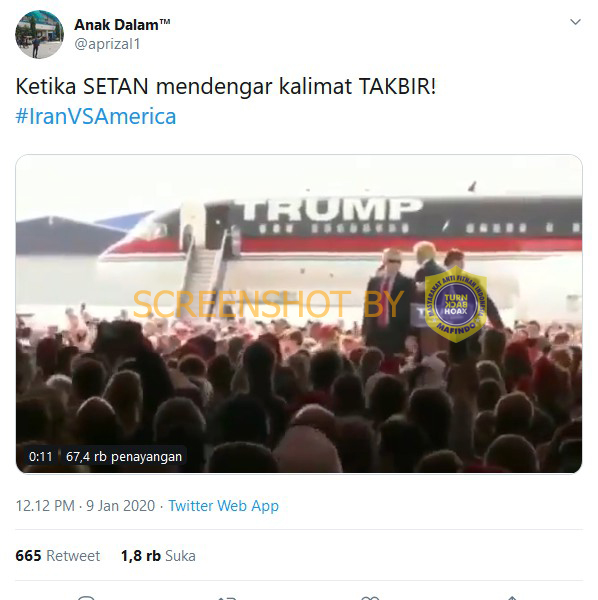Viewport: 598px width, 600px height.
Task: Like the tweet with the heart icon
Action: point(370,598)
